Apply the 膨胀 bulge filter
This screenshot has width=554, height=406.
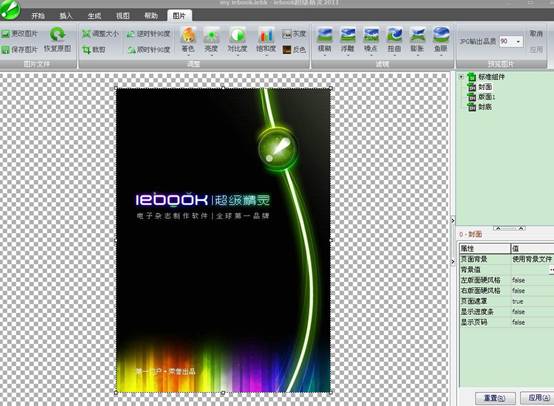pyautogui.click(x=417, y=40)
